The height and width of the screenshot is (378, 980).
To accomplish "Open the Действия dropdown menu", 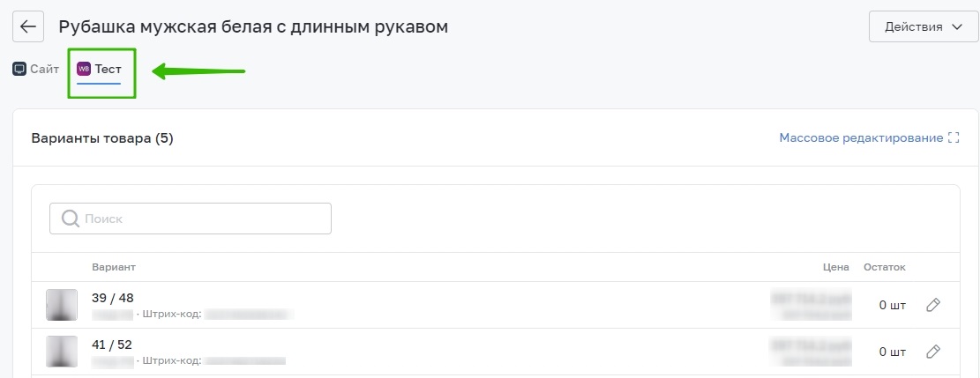I will (x=924, y=26).
